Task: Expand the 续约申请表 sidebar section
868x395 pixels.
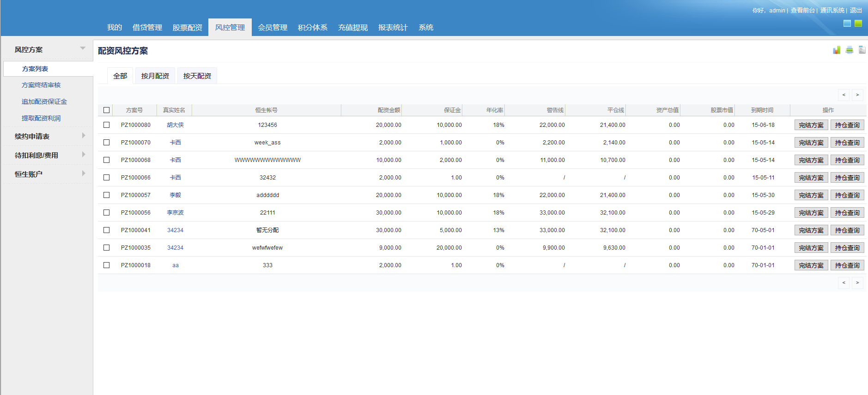Action: coord(83,136)
